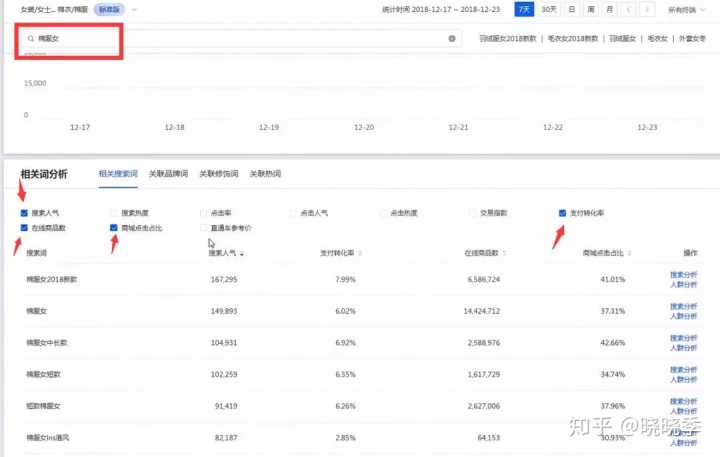Enable the 搜索热度 checkbox

(x=114, y=213)
